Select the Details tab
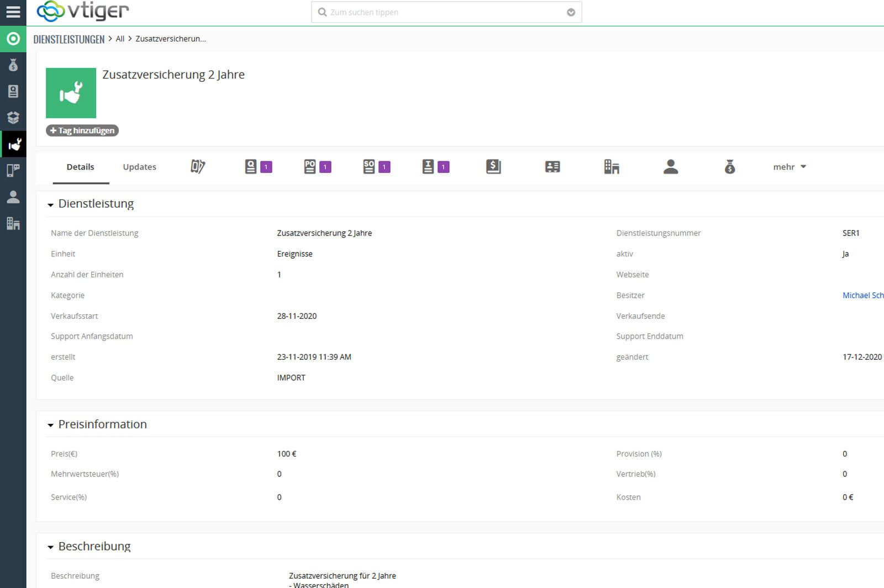The height and width of the screenshot is (588, 884). (80, 167)
